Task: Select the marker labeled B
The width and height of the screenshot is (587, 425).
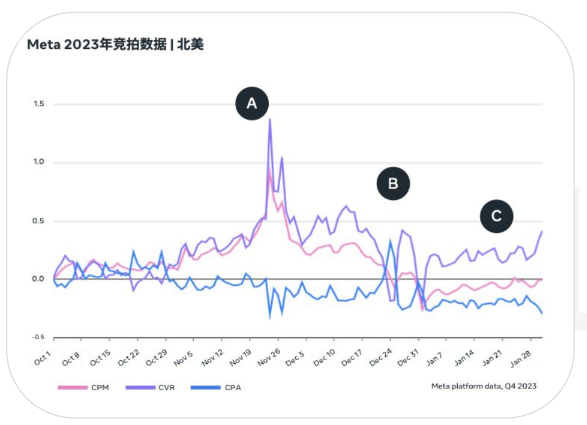Action: tap(393, 183)
